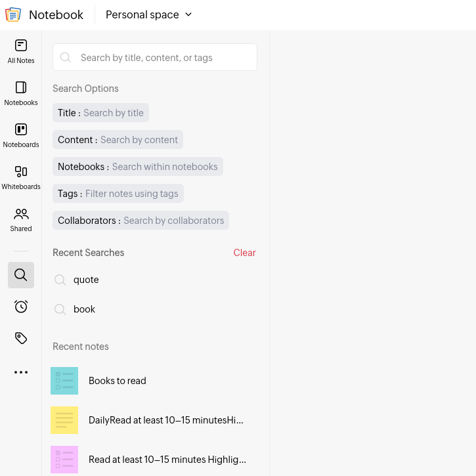Switch to the Whiteboards section
Screen dimensions: 476x476
point(21,177)
